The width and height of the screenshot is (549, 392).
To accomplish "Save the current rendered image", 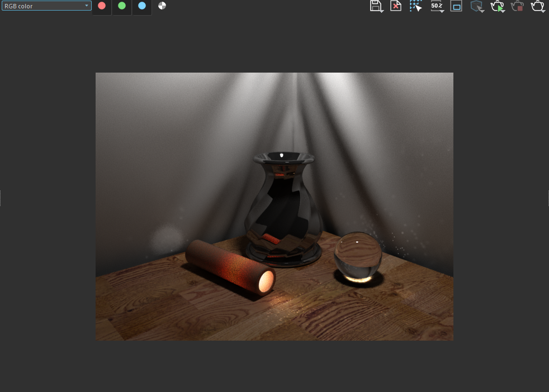I will click(376, 6).
